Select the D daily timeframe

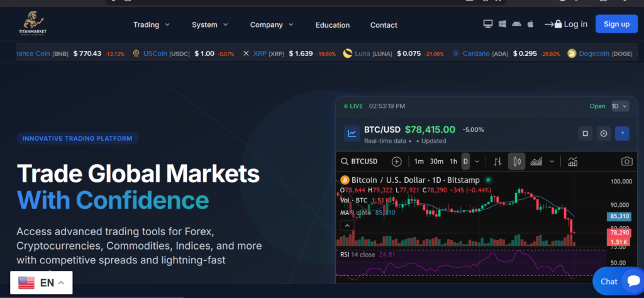(465, 162)
